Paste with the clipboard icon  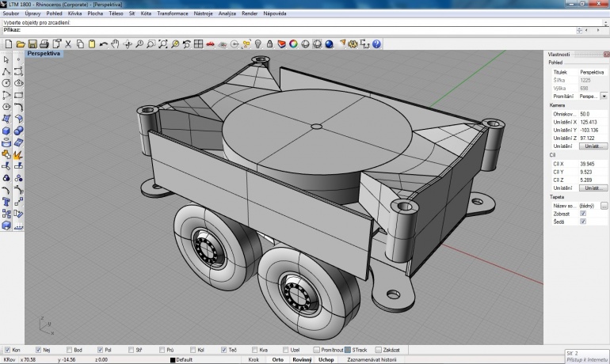coord(92,44)
